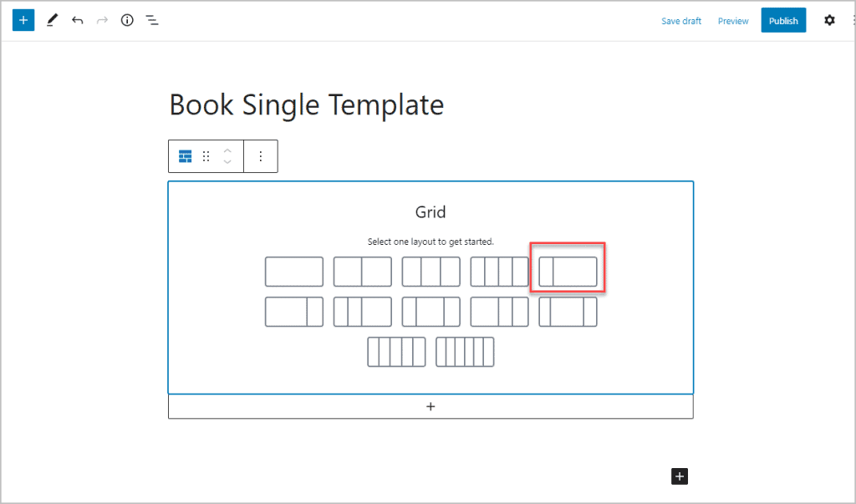Click Save draft link
Screen dimensions: 856x504
click(x=681, y=21)
